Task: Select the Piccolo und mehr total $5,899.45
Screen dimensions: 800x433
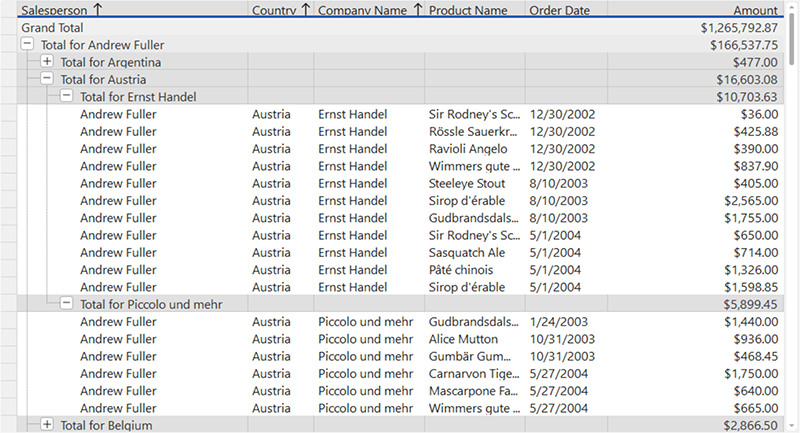Action: tap(750, 304)
